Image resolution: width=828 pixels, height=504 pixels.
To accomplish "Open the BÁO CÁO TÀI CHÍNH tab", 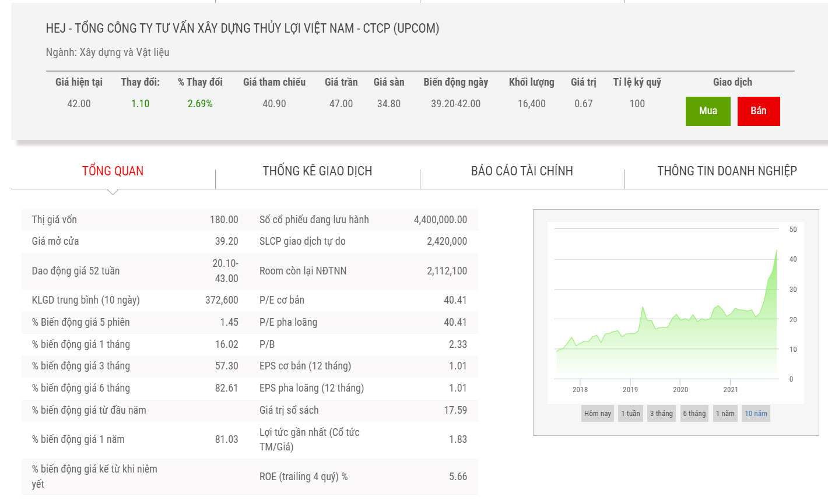I will pos(522,171).
